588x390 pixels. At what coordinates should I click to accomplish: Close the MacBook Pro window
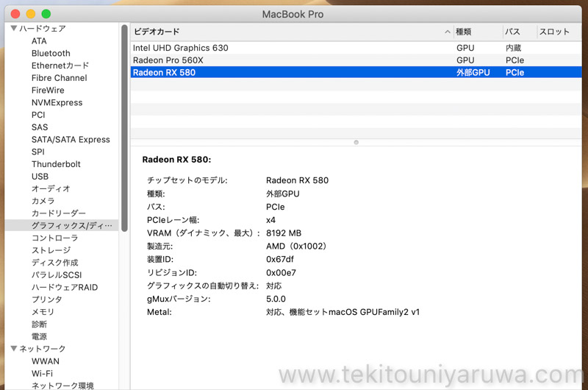15,14
